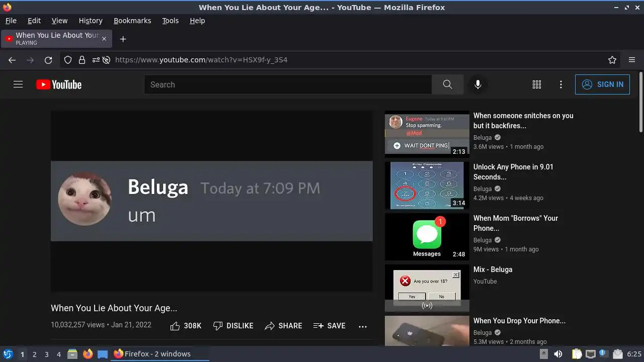This screenshot has width=644, height=362.
Task: Open more actions ellipsis under video
Action: tap(363, 326)
